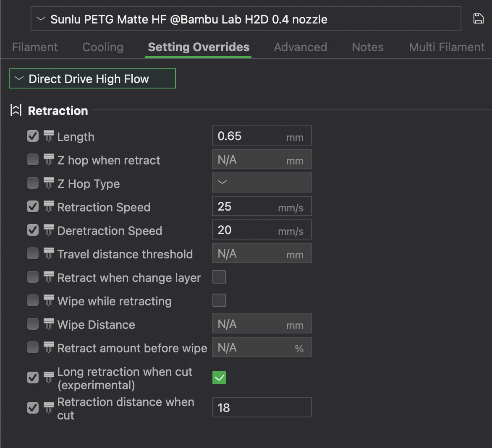Screen dimensions: 492x448
Task: Click the nozzle icon beside Retract when change layer
Action: point(48,277)
